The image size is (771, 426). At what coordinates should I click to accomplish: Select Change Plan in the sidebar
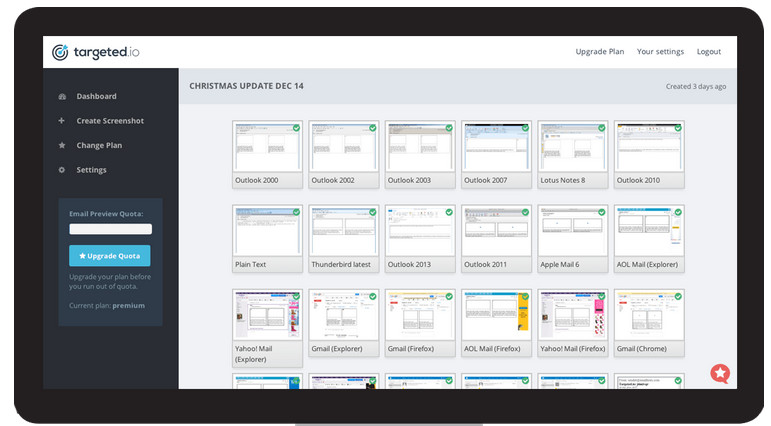click(99, 146)
